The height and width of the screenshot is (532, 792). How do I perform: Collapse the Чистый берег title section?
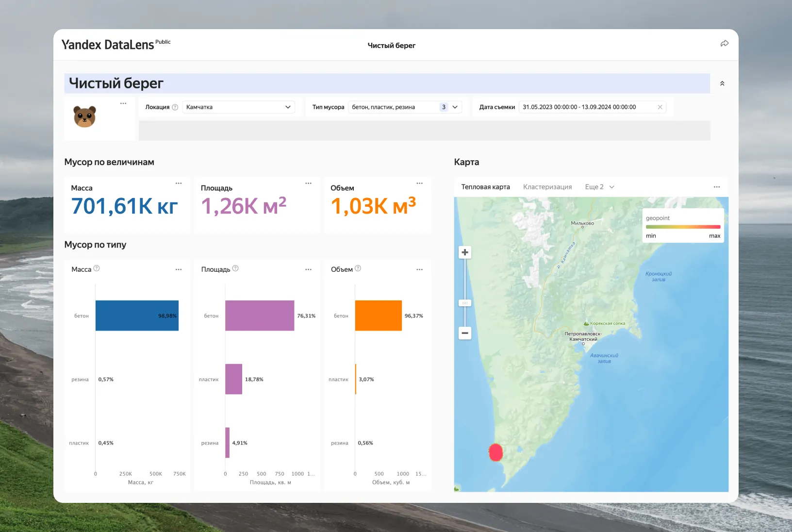click(722, 83)
